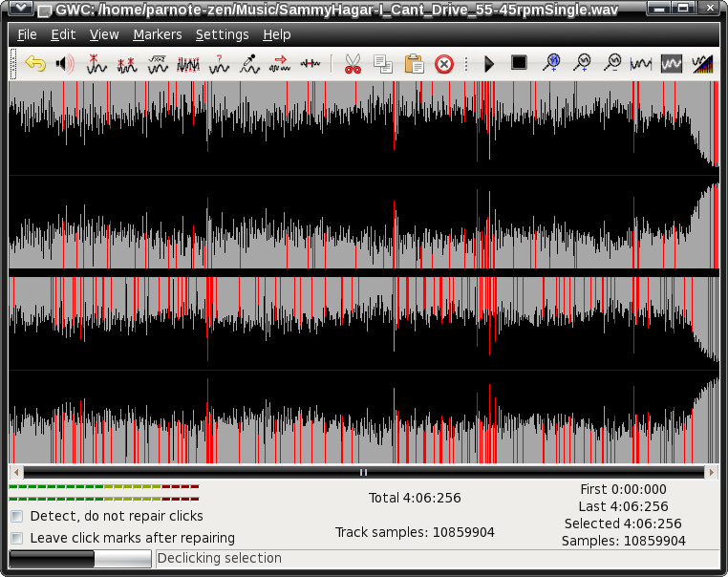
Task: Click the zoom in magnifier icon
Action: click(582, 63)
